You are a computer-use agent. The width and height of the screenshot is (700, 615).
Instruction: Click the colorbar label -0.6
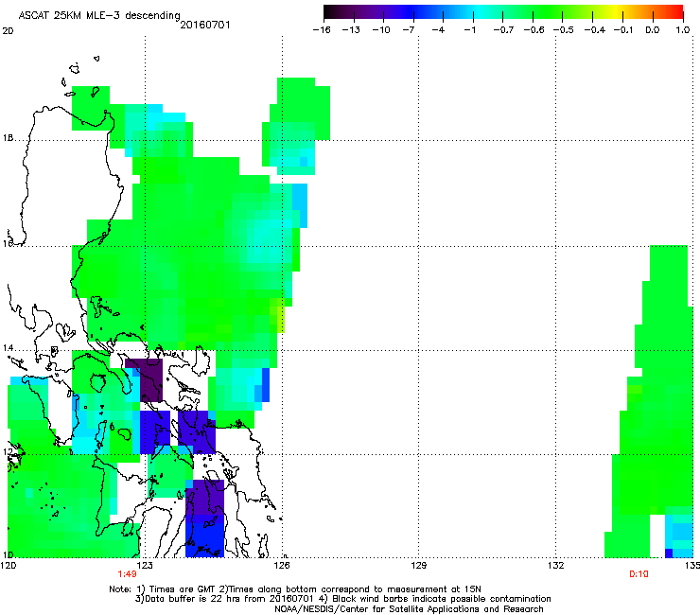[534, 30]
